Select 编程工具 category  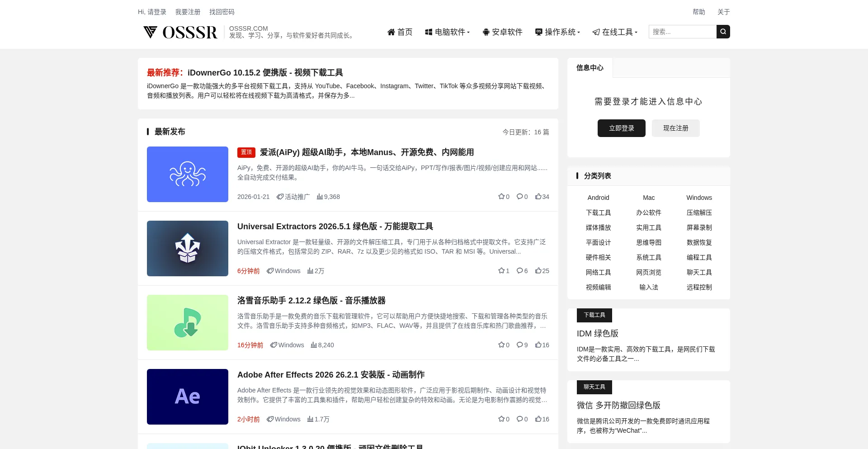click(x=699, y=257)
